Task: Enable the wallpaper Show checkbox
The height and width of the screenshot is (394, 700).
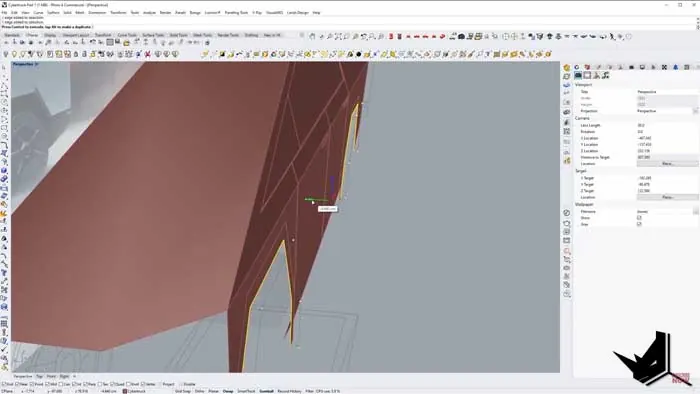Action: 639,218
